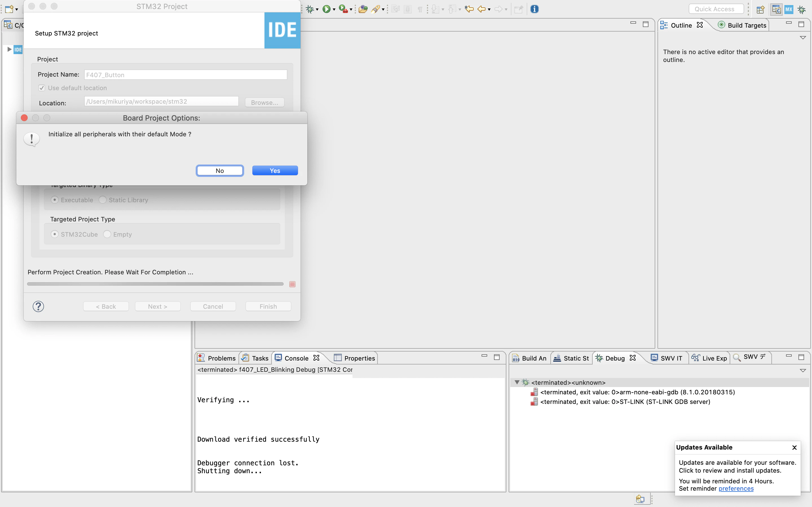812x507 pixels.
Task: Click the green Run toolbar icon
Action: pos(326,9)
